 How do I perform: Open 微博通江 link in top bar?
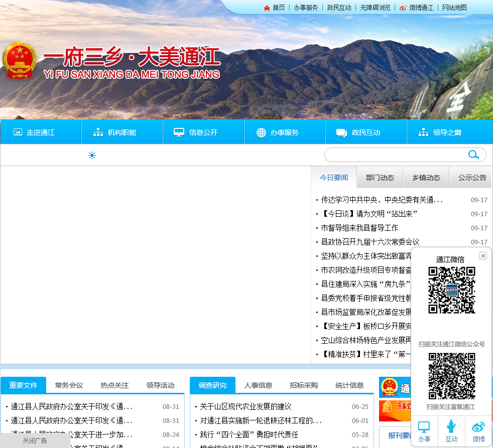(421, 8)
